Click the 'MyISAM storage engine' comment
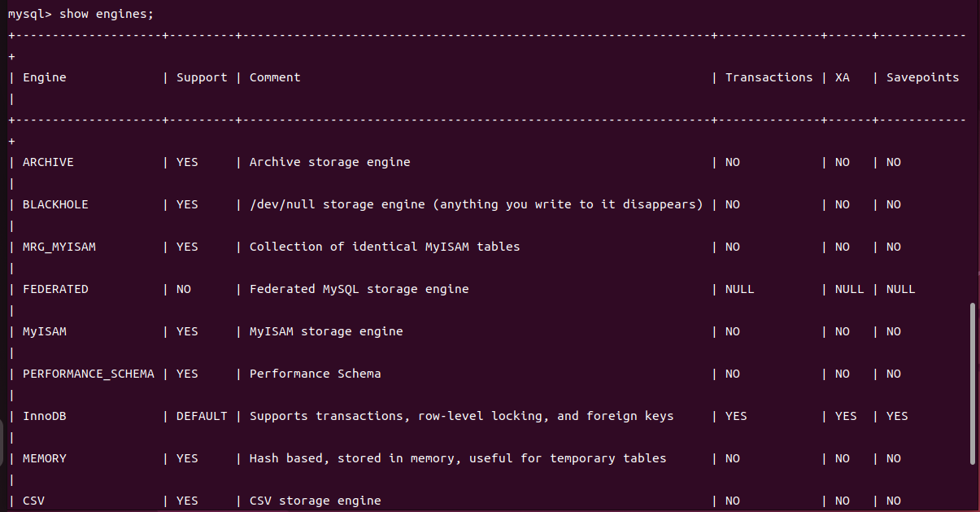980x512 pixels. 326,331
